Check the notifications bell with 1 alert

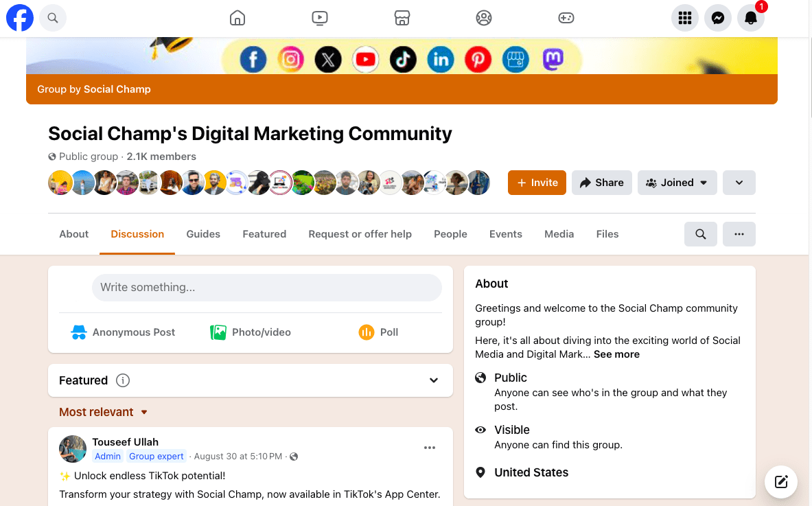[750, 18]
